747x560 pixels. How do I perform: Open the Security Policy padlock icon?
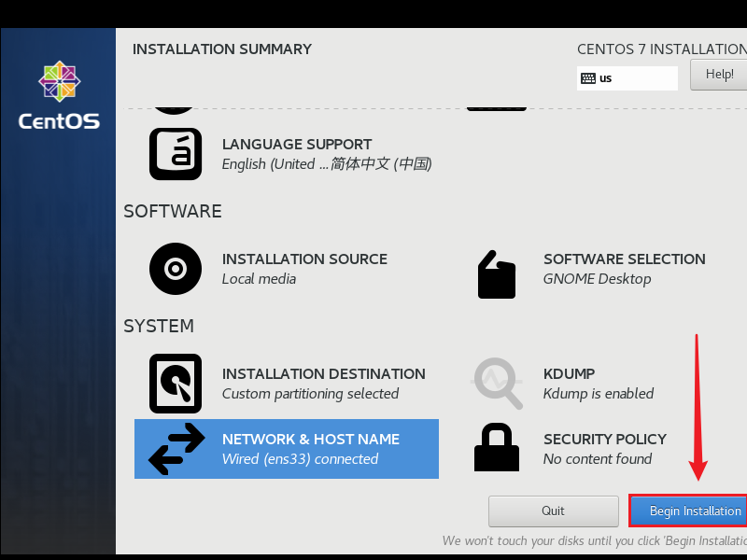pyautogui.click(x=497, y=447)
